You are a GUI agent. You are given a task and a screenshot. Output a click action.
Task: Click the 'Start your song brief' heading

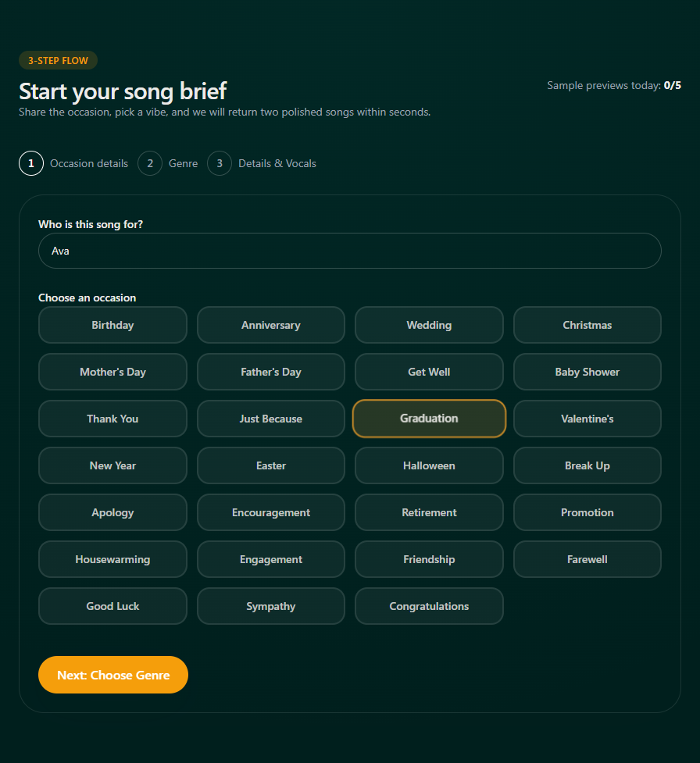point(123,91)
